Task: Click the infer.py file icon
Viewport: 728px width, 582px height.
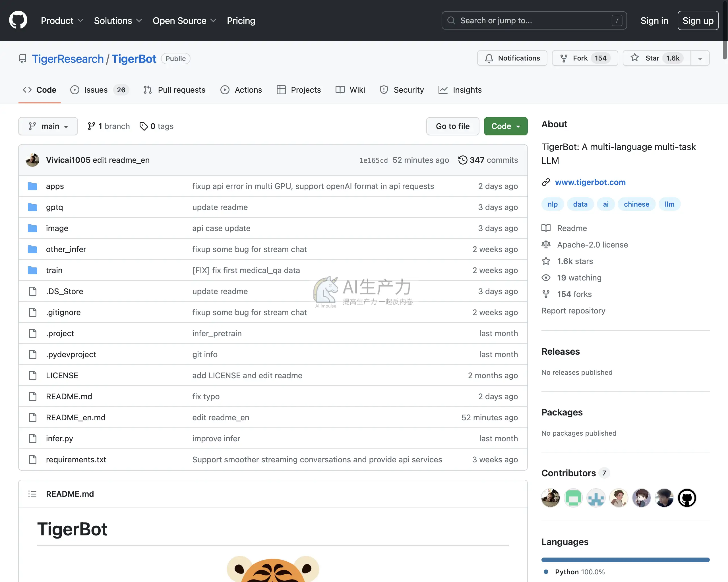Action: [33, 438]
